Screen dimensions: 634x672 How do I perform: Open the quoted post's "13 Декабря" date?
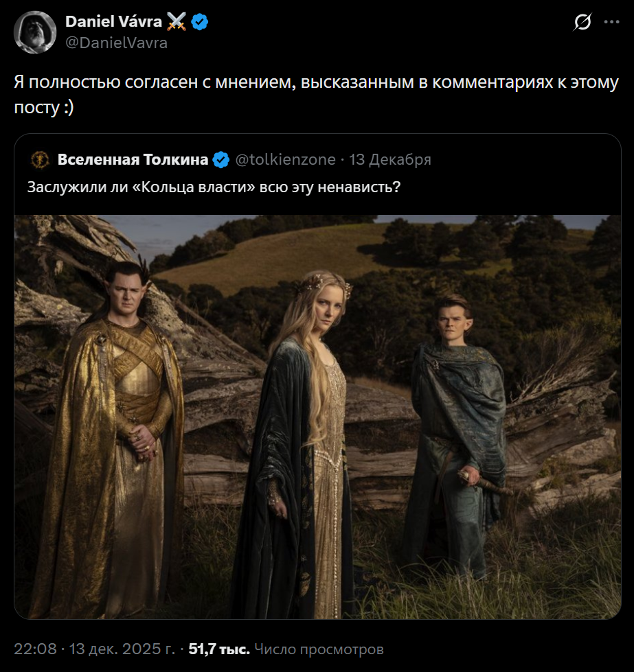click(390, 160)
